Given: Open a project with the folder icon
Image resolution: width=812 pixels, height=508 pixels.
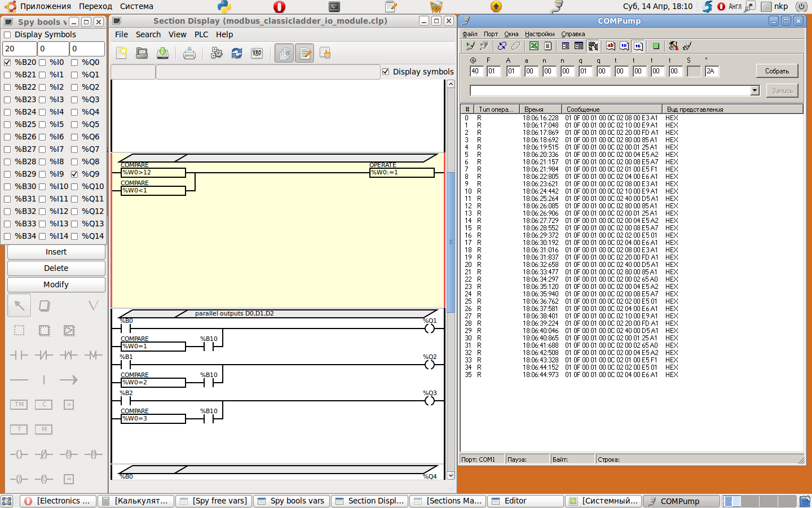Looking at the screenshot, I should (x=142, y=53).
